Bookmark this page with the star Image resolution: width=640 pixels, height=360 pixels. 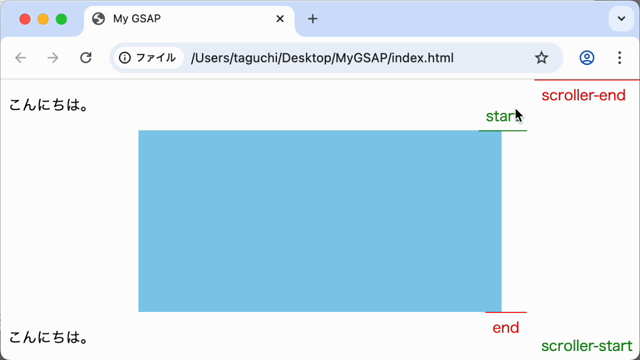click(x=541, y=58)
